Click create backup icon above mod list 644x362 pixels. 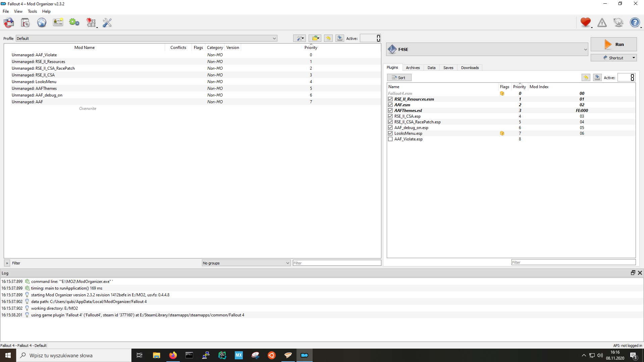(340, 38)
